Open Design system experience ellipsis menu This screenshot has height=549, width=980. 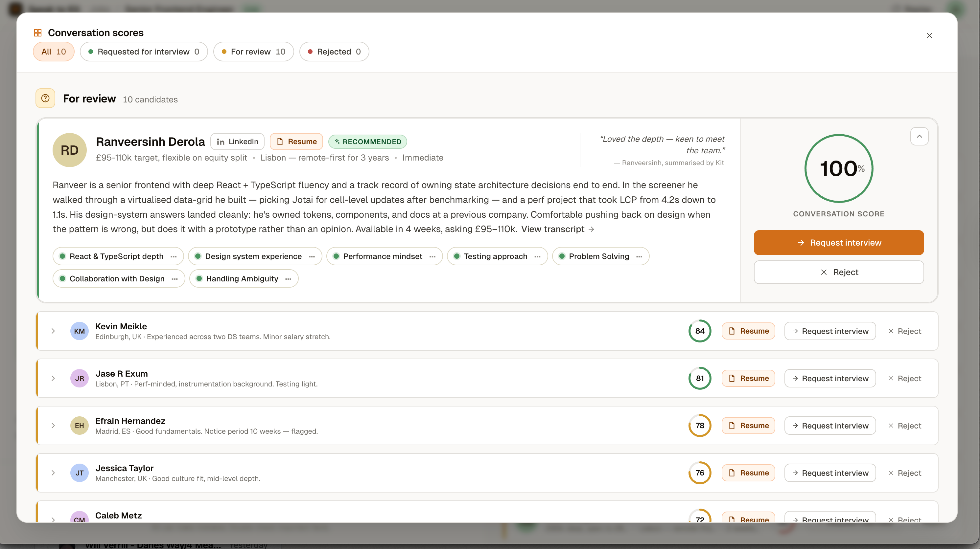312,256
